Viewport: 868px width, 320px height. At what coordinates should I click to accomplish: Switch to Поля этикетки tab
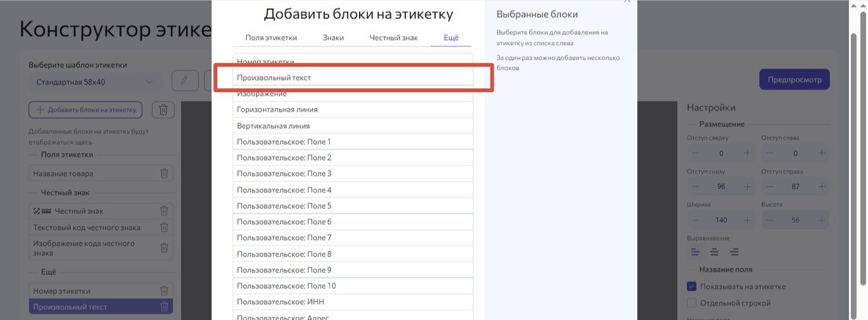[271, 37]
